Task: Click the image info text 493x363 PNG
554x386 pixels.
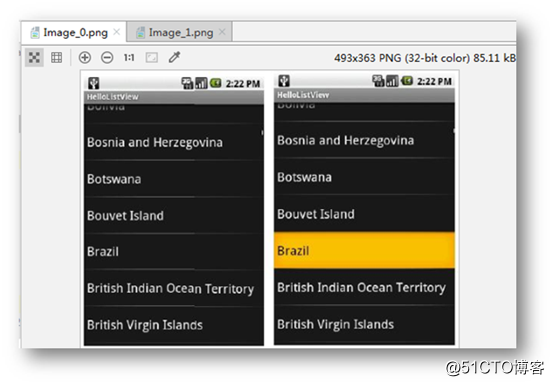Action: coord(424,58)
